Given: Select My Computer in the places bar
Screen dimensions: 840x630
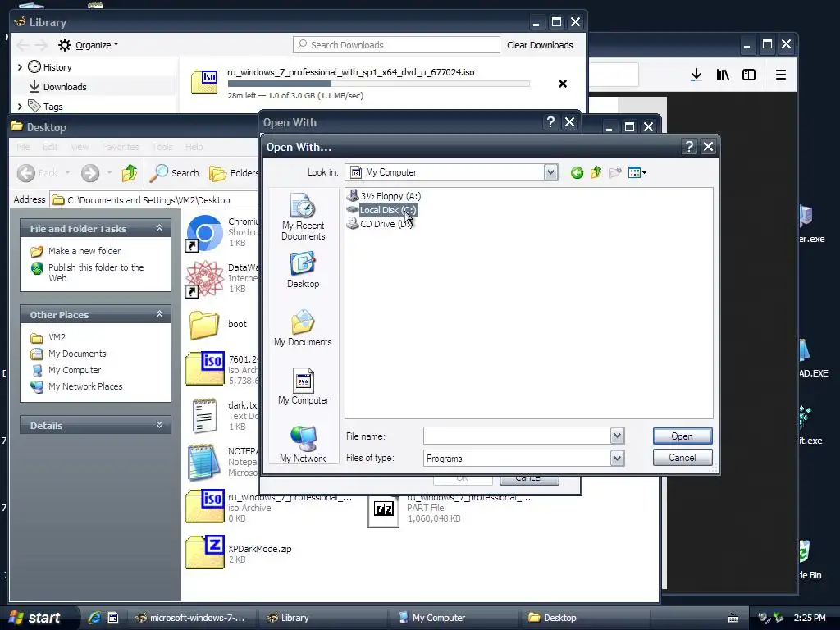Looking at the screenshot, I should pyautogui.click(x=304, y=386).
